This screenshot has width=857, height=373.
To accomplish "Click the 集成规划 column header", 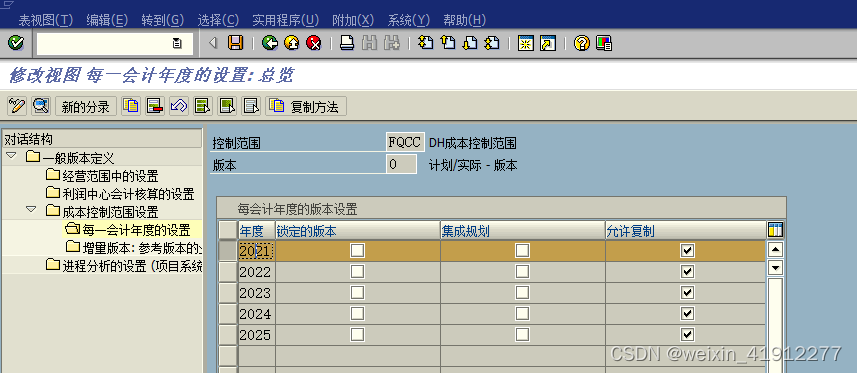I will 523,231.
